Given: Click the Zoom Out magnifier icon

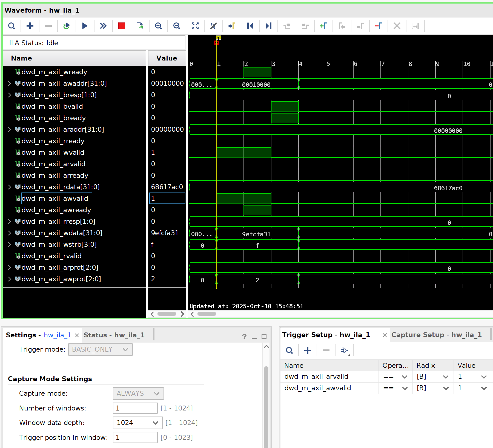Looking at the screenshot, I should (177, 26).
